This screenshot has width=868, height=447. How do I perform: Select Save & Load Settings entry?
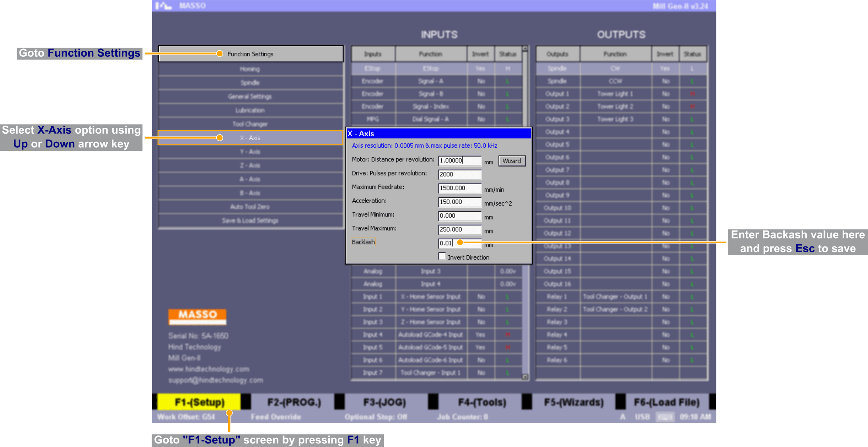tap(250, 220)
